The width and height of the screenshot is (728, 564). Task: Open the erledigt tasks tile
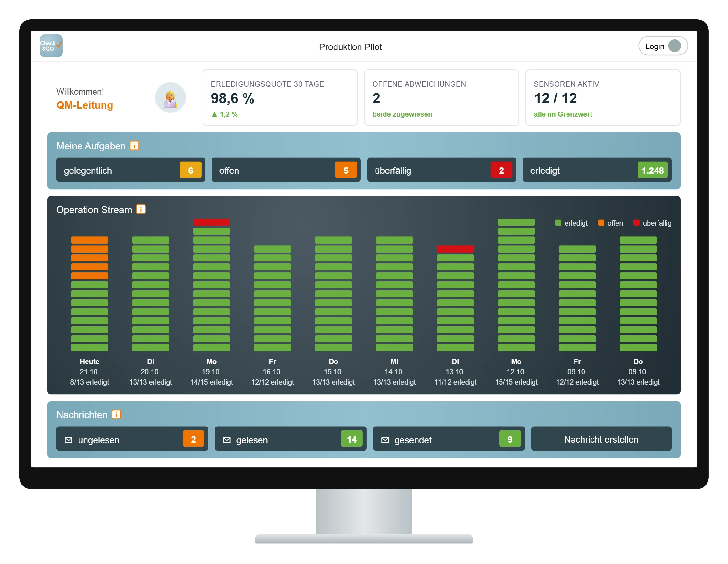click(597, 170)
